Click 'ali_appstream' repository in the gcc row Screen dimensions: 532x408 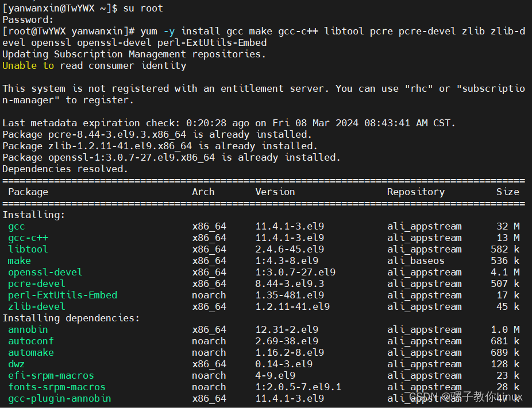tap(425, 226)
